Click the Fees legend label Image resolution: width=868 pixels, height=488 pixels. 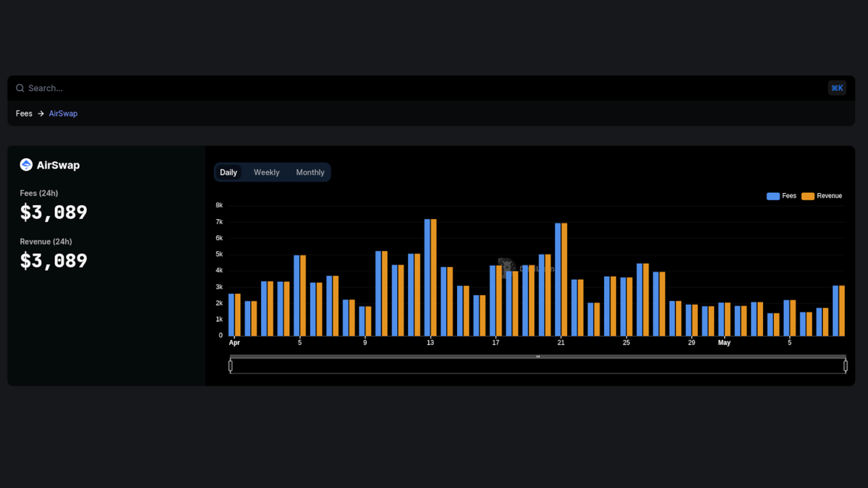(789, 196)
